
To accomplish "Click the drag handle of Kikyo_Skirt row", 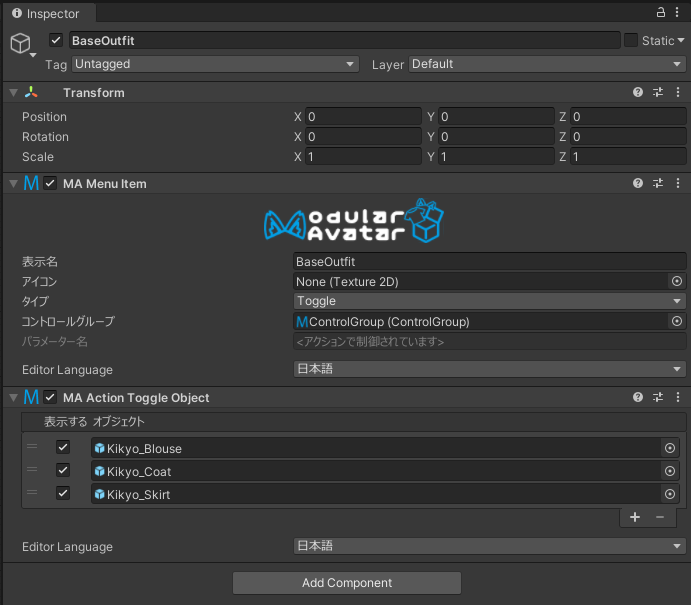I will [x=32, y=492].
